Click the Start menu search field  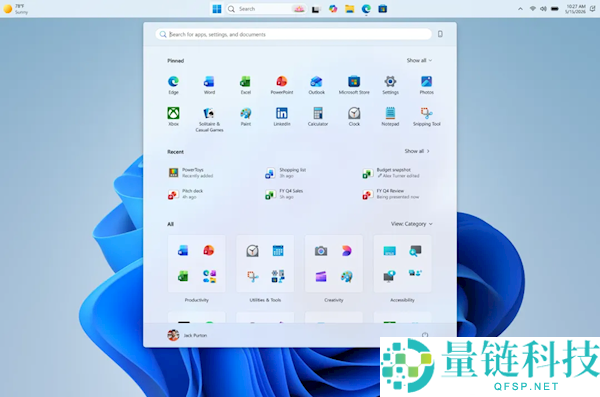pos(293,34)
